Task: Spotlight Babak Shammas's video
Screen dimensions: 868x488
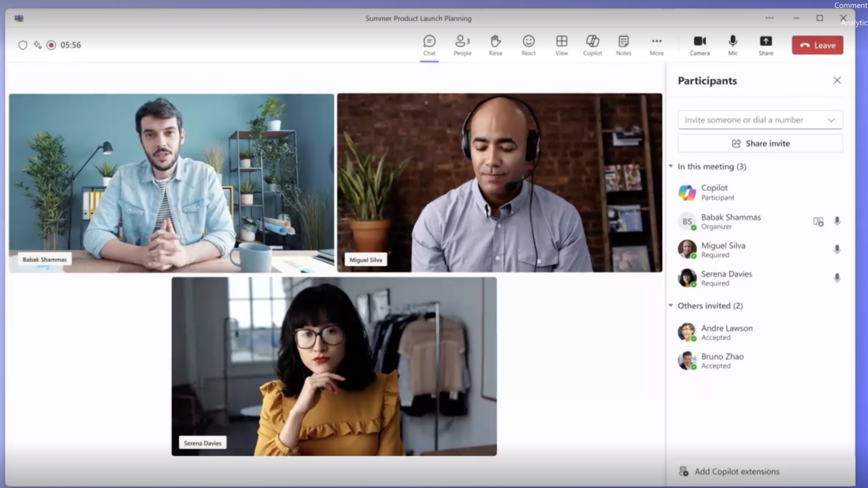Action: (x=818, y=222)
